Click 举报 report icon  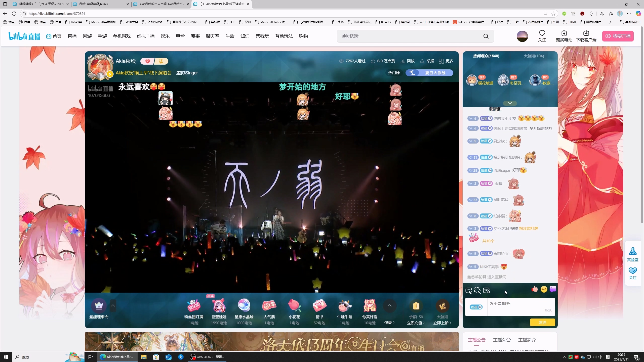(422, 61)
